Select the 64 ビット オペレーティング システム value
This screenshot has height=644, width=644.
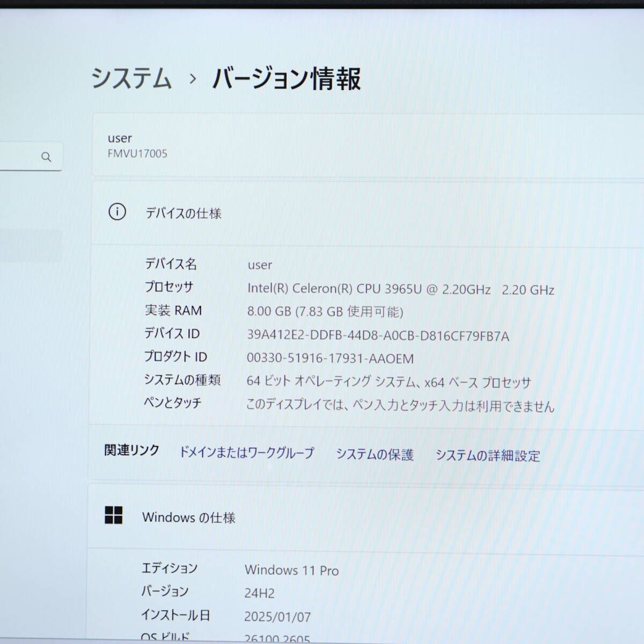click(x=389, y=382)
